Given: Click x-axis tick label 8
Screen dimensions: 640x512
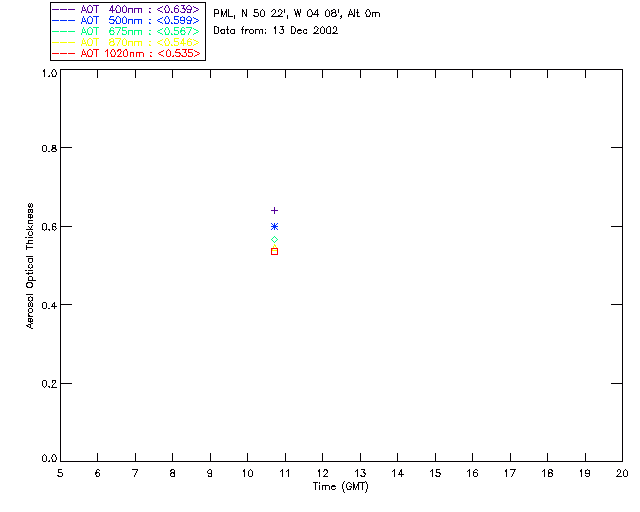Looking at the screenshot, I should [x=173, y=473].
